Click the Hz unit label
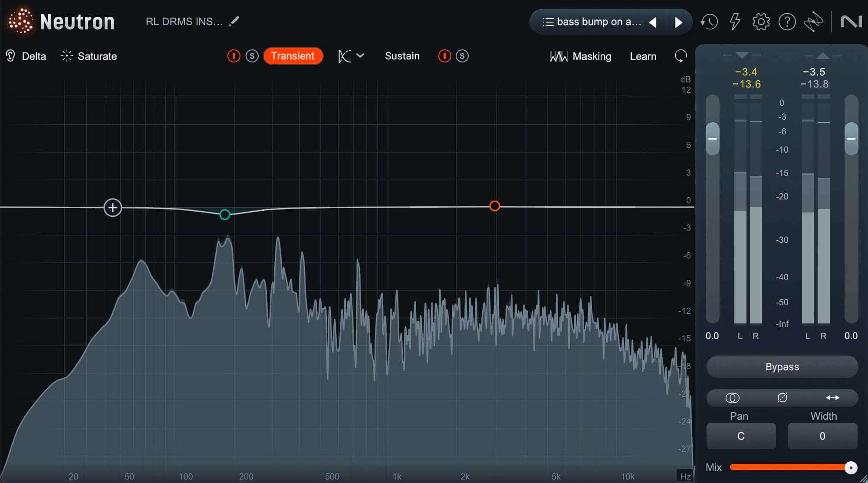 [685, 476]
